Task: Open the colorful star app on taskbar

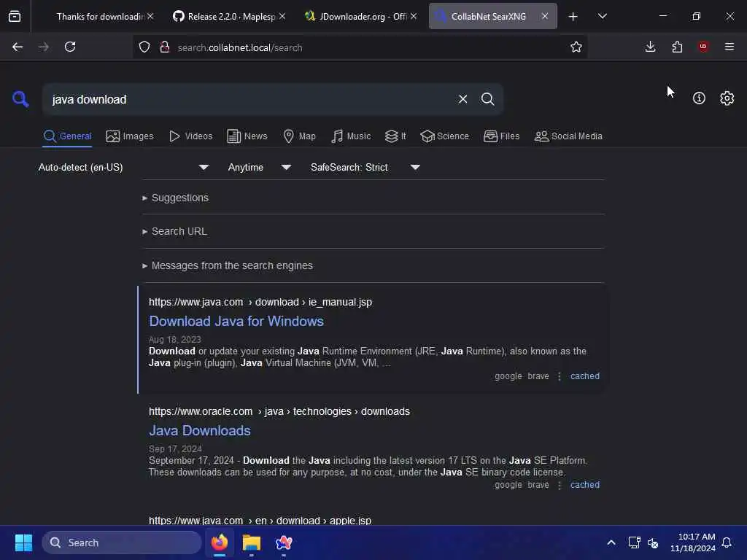Action: point(284,542)
